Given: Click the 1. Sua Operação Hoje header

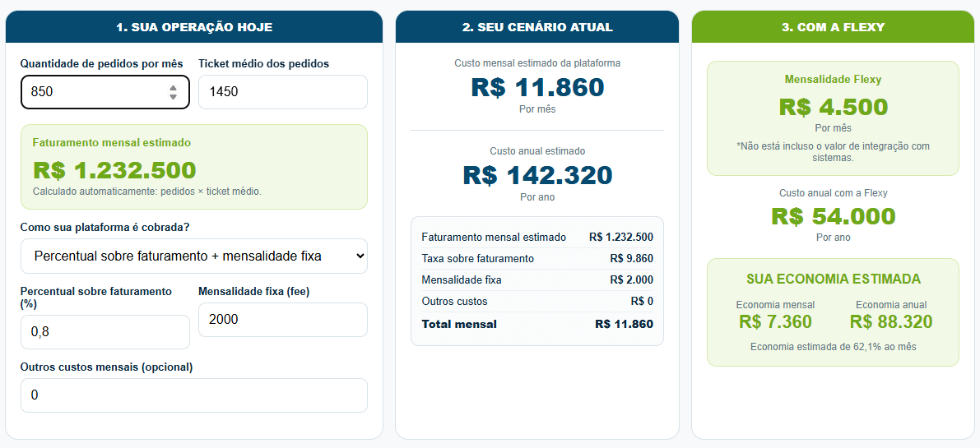Looking at the screenshot, I should [193, 27].
